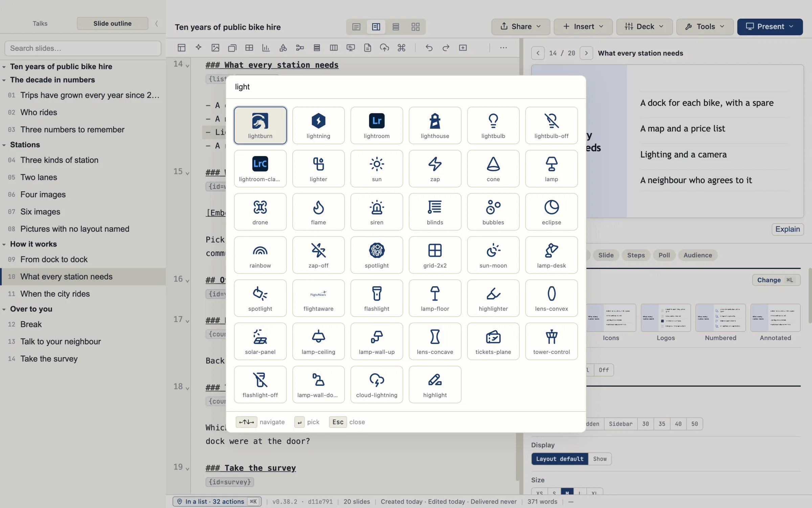This screenshot has width=812, height=508.
Task: Open the Share dropdown
Action: (x=521, y=27)
